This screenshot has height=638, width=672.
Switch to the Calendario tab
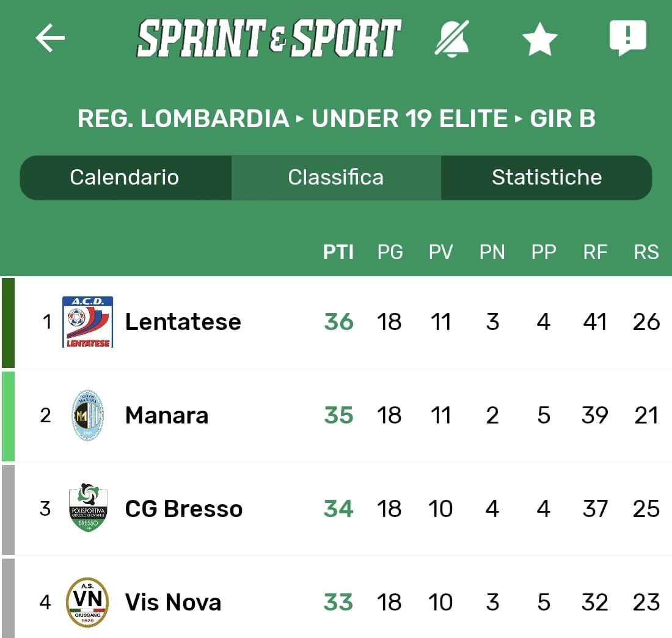(x=125, y=177)
